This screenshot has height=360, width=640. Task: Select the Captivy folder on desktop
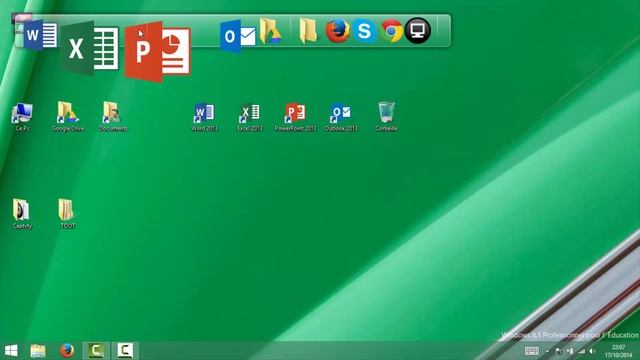(x=22, y=214)
